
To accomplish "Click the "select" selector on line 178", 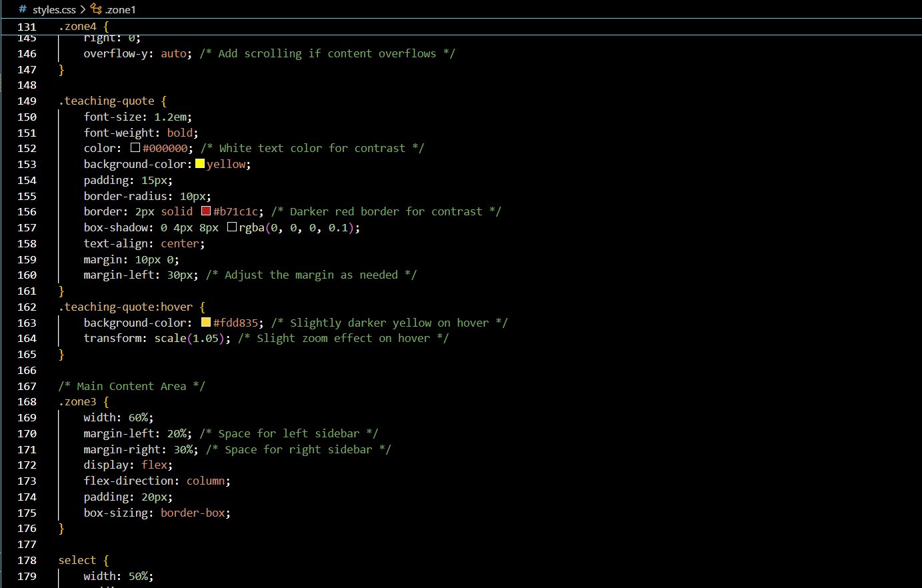I will click(x=77, y=560).
